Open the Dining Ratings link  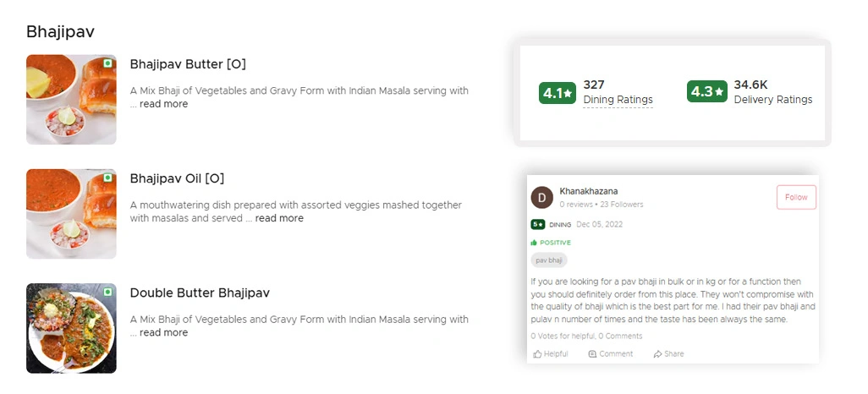(x=618, y=100)
